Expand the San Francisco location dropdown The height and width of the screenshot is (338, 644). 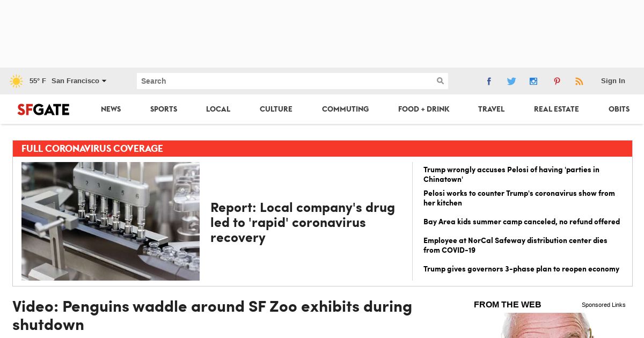[79, 81]
